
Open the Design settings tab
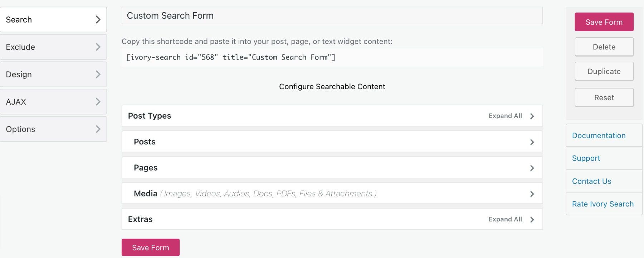(19, 74)
